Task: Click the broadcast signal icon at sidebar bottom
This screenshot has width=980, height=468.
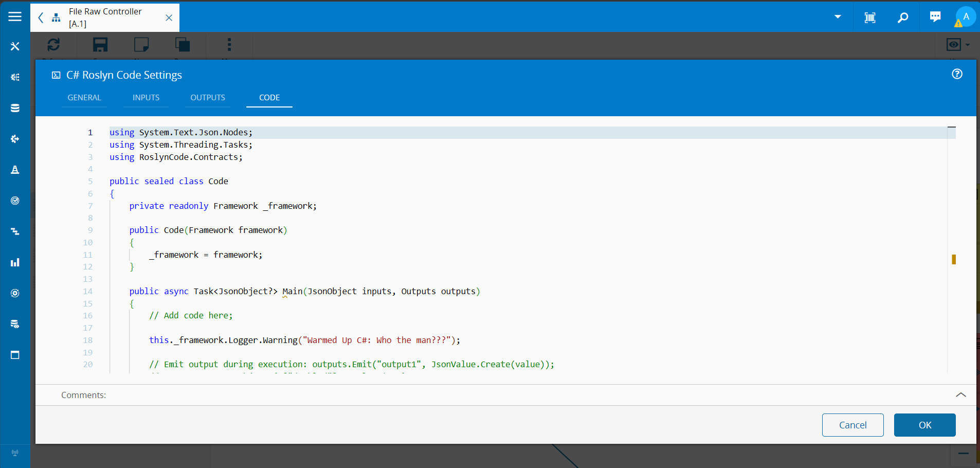Action: (15, 453)
